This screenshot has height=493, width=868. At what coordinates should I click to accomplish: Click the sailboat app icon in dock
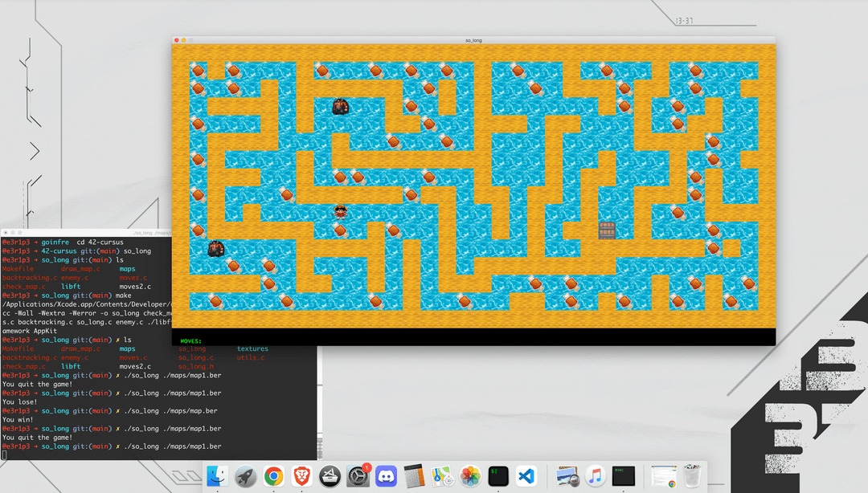(330, 476)
